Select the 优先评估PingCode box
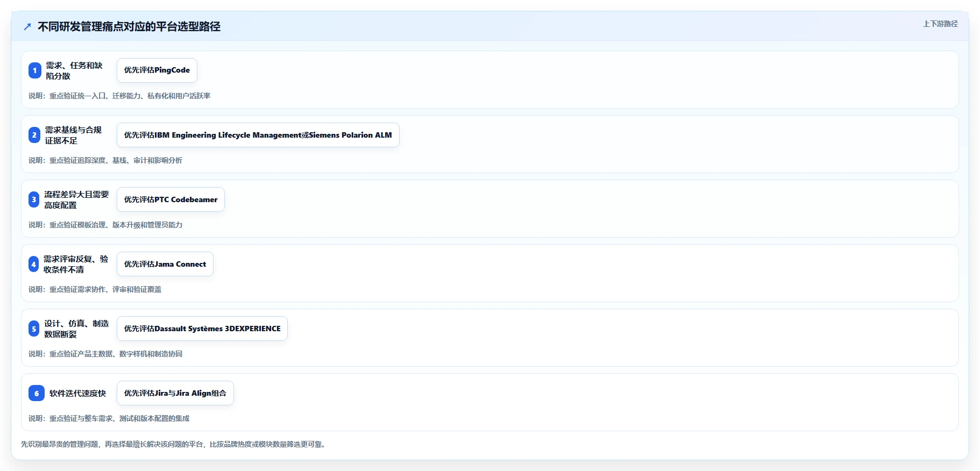Image resolution: width=980 pixels, height=471 pixels. coord(157,70)
